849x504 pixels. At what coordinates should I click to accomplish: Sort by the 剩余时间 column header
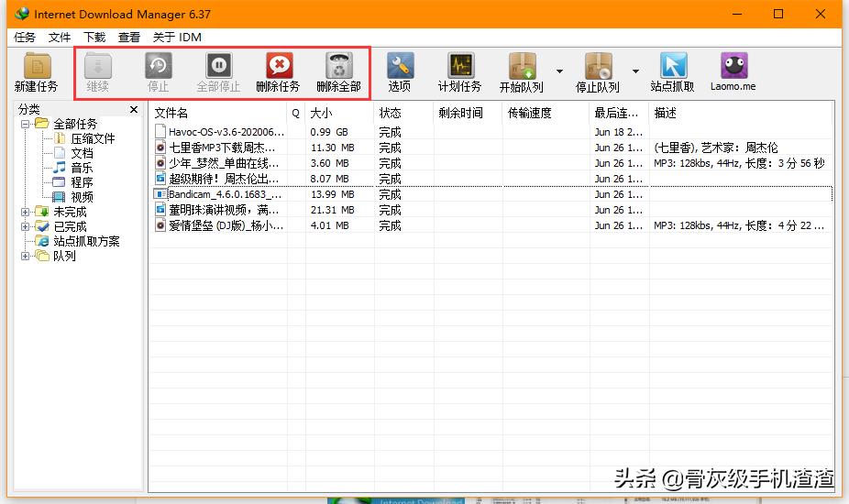pyautogui.click(x=468, y=113)
